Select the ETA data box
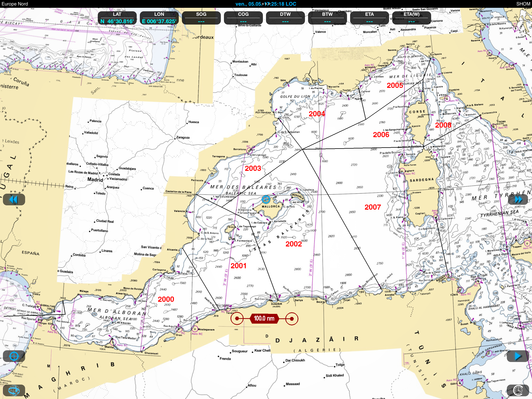The width and height of the screenshot is (532, 399). coord(369,18)
